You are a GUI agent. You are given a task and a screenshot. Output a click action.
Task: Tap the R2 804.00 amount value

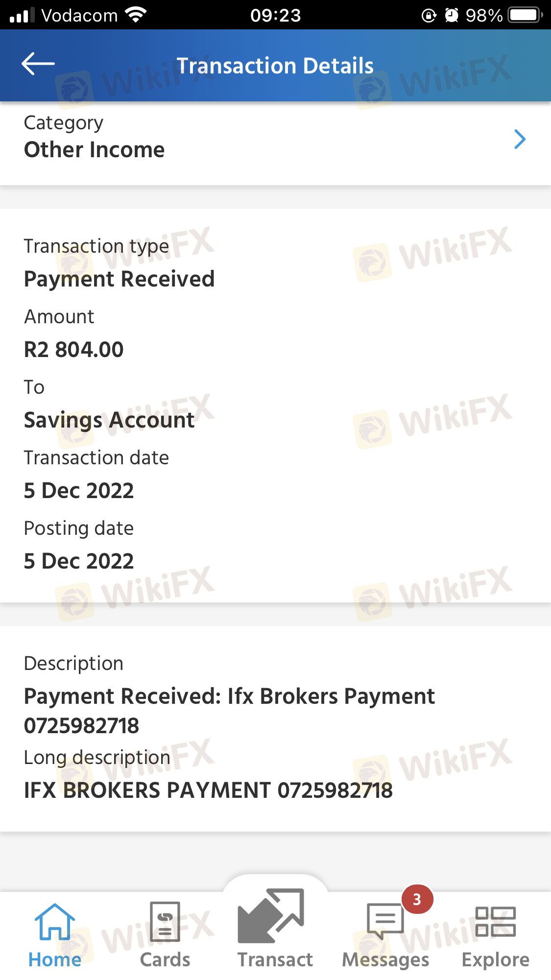click(x=74, y=350)
